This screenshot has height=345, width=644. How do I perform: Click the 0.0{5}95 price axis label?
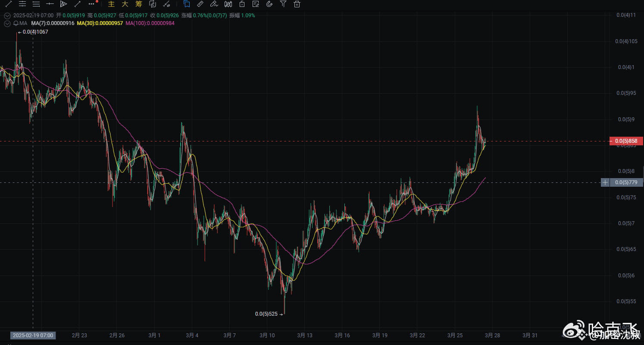pyautogui.click(x=625, y=93)
